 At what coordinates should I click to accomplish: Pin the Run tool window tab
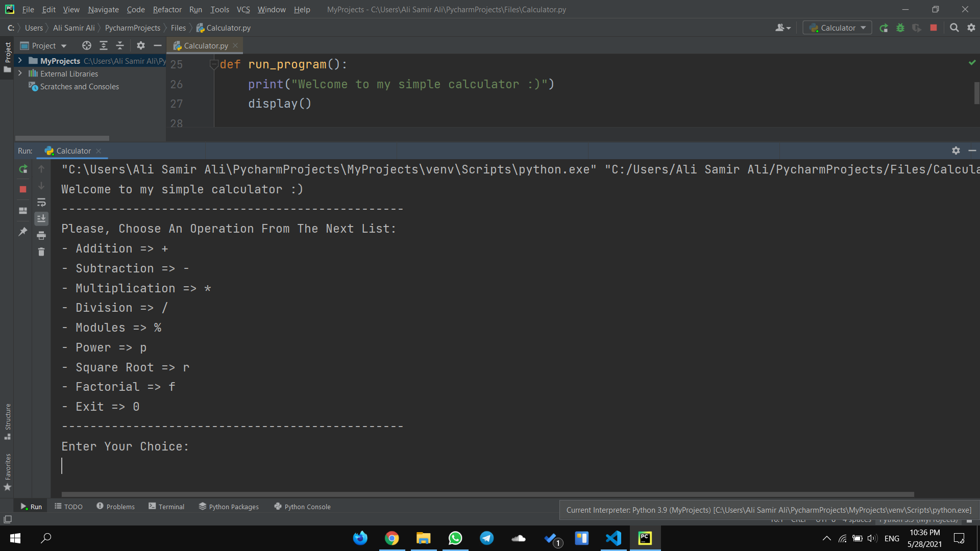pyautogui.click(x=22, y=232)
